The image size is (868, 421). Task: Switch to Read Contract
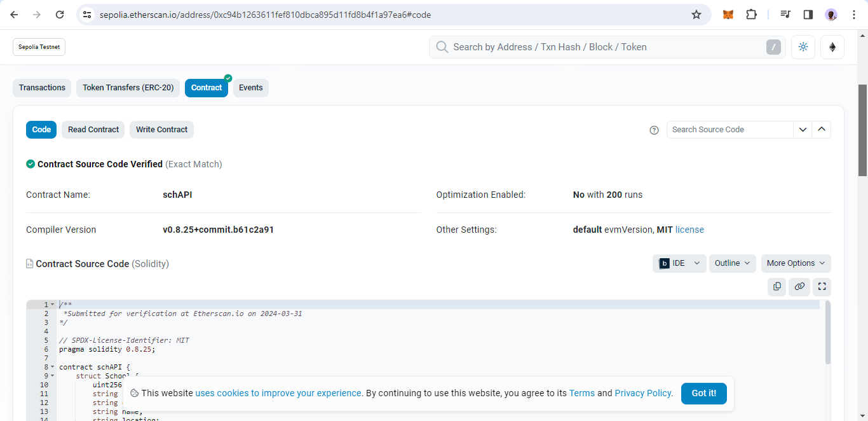click(x=93, y=130)
